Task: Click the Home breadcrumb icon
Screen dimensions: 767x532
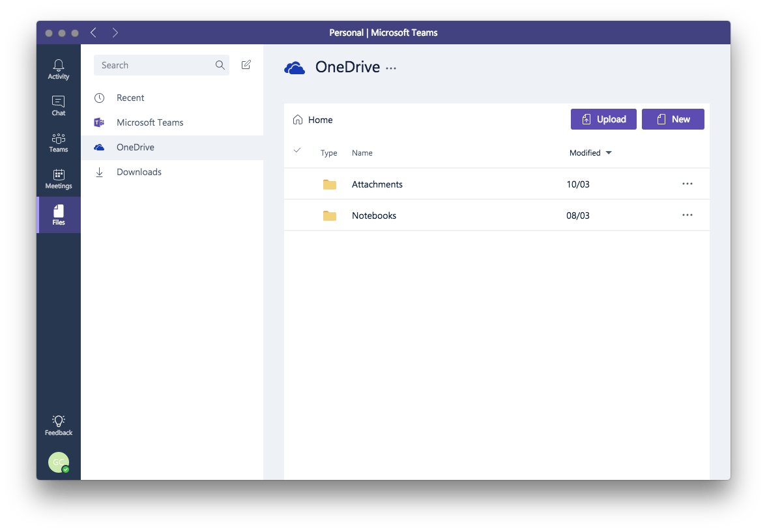Action: tap(297, 120)
